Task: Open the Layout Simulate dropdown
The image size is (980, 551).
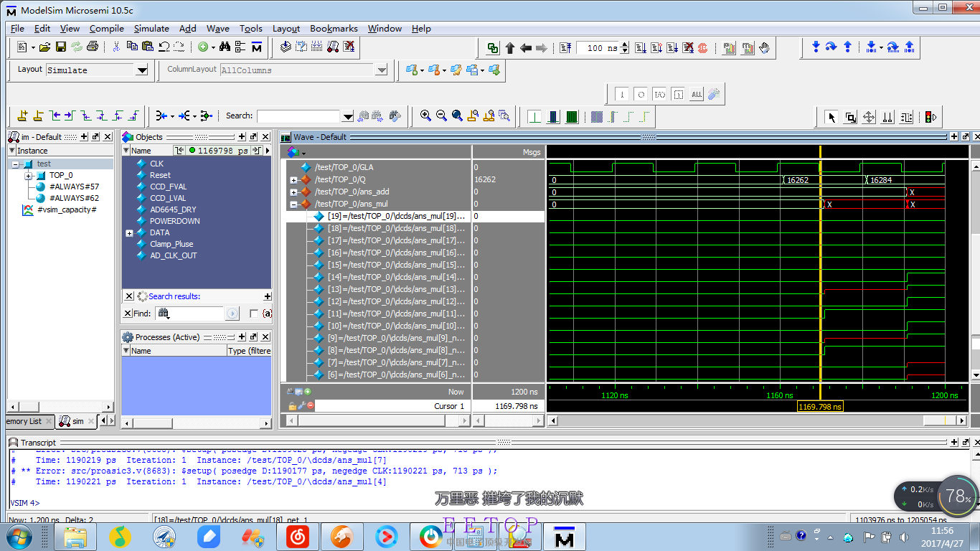Action: 141,70
